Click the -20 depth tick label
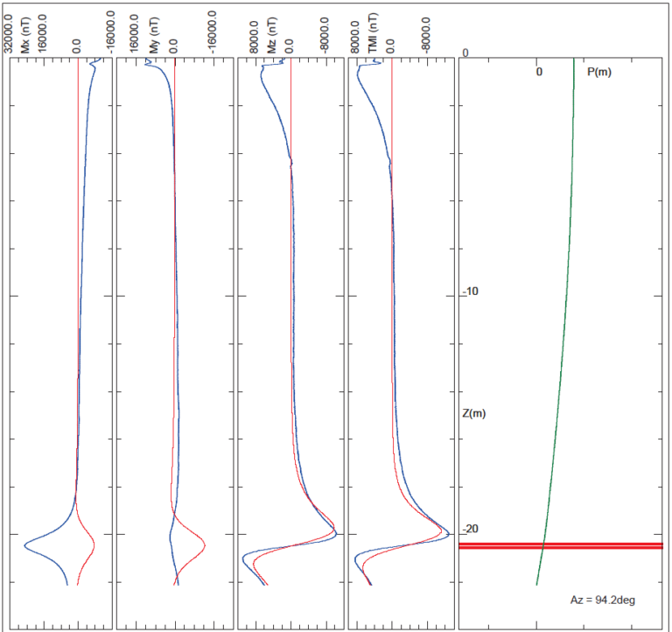 (x=471, y=529)
